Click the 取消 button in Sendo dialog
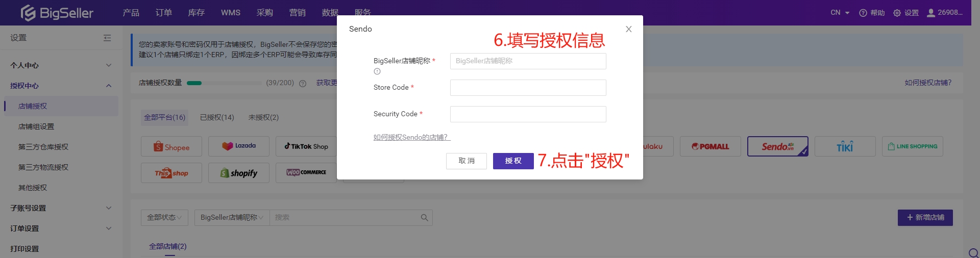The height and width of the screenshot is (258, 980). pos(467,161)
